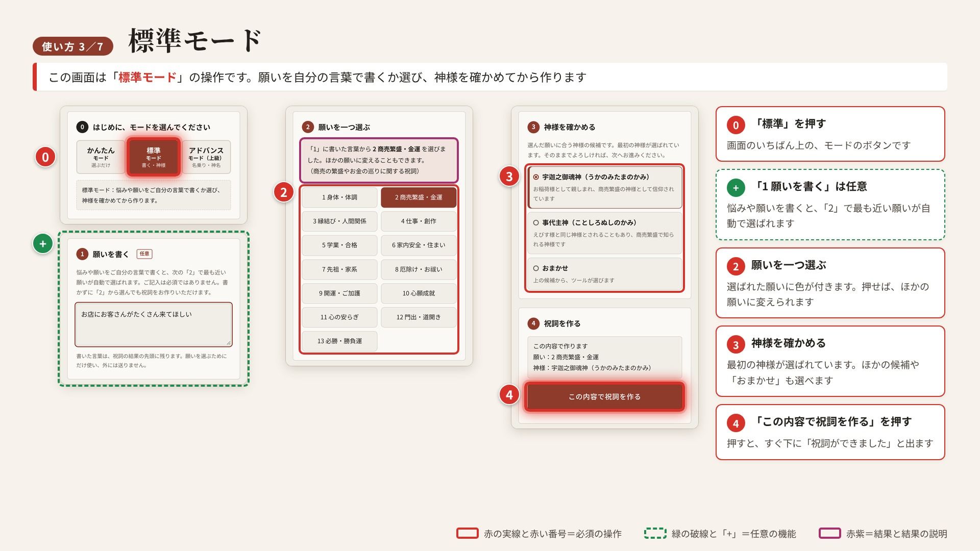
Task: Choose wish 2 商売繁盛・金運
Action: [419, 197]
